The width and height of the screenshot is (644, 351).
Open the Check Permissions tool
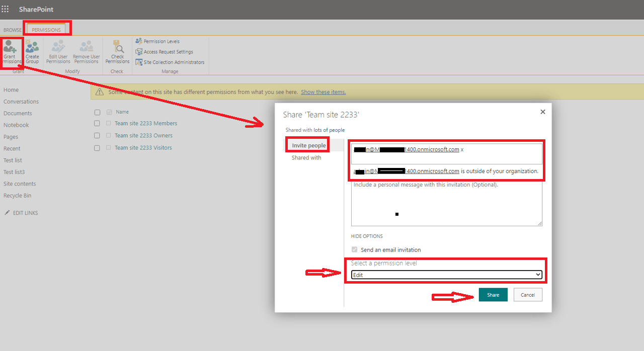pos(117,50)
